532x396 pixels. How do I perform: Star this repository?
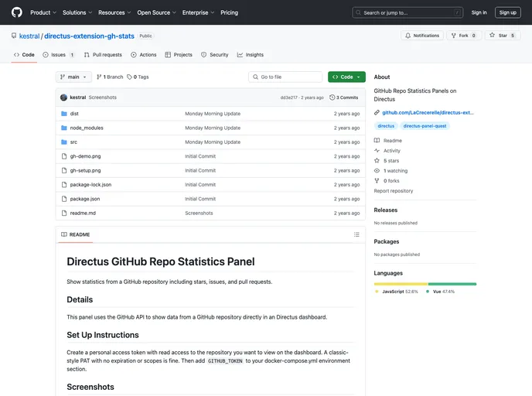pyautogui.click(x=503, y=36)
